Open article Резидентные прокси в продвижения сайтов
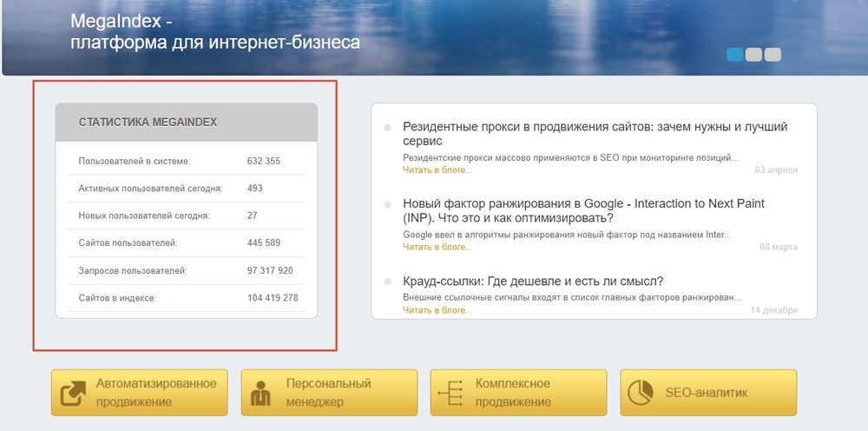 point(595,134)
